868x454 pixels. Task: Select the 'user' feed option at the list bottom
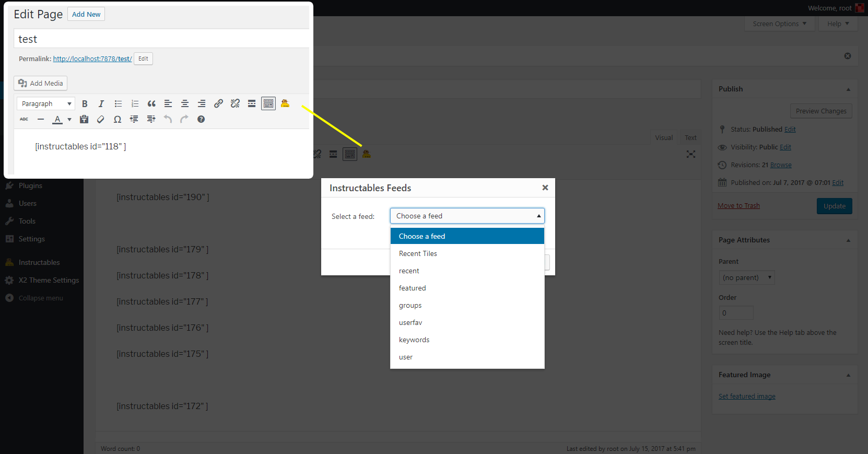467,357
